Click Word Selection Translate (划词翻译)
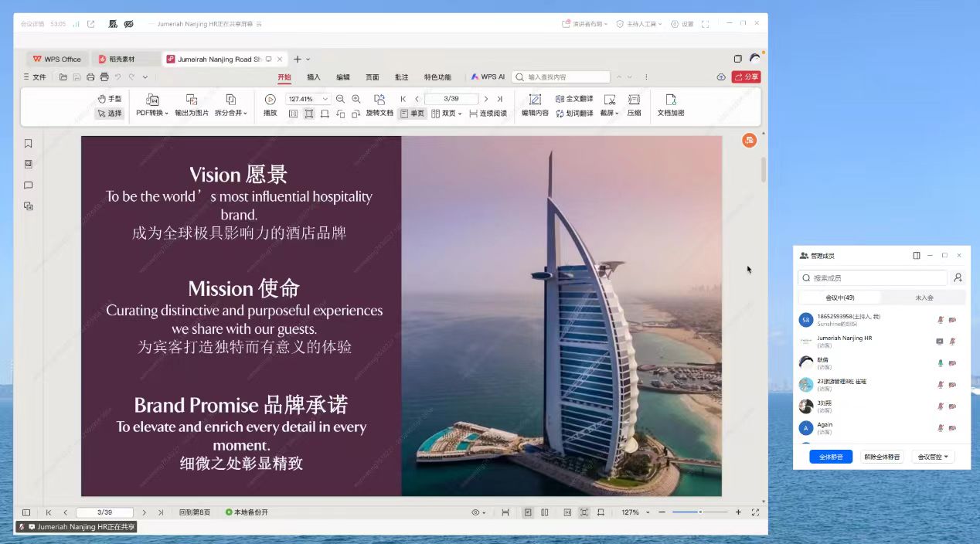Viewport: 980px width, 544px height. pyautogui.click(x=574, y=113)
